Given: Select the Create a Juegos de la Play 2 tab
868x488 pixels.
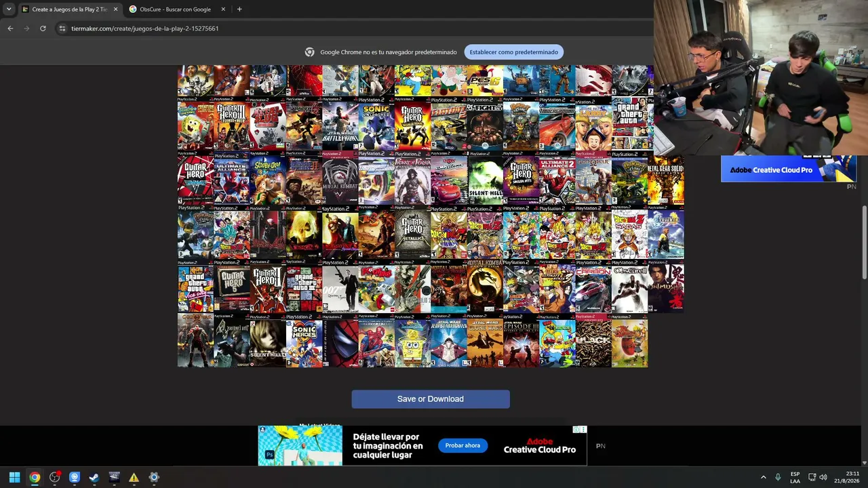Looking at the screenshot, I should pos(68,9).
